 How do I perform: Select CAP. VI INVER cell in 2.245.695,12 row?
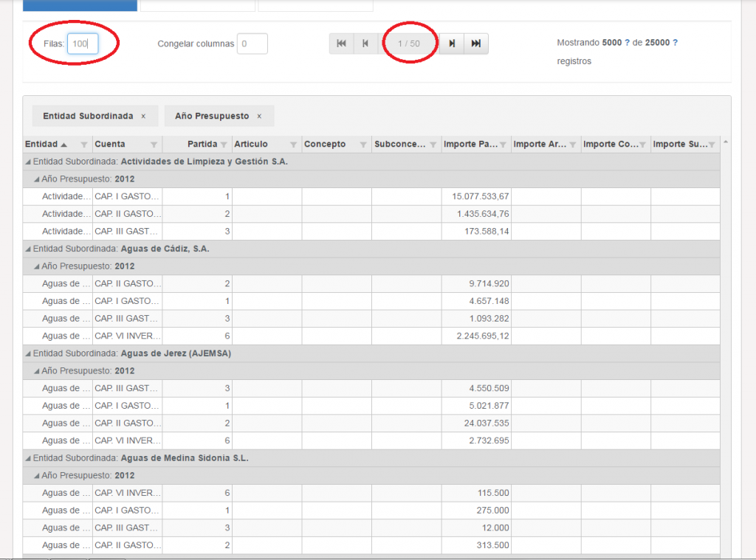click(x=127, y=336)
